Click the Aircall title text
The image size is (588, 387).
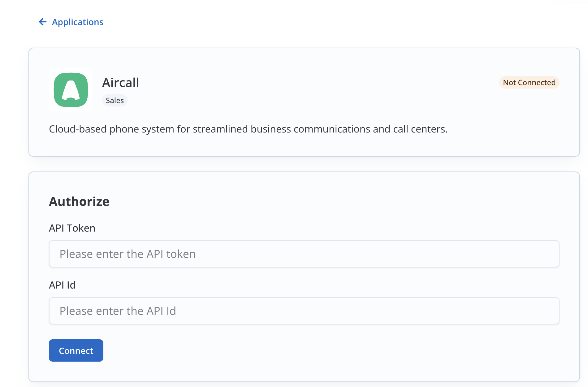point(120,82)
